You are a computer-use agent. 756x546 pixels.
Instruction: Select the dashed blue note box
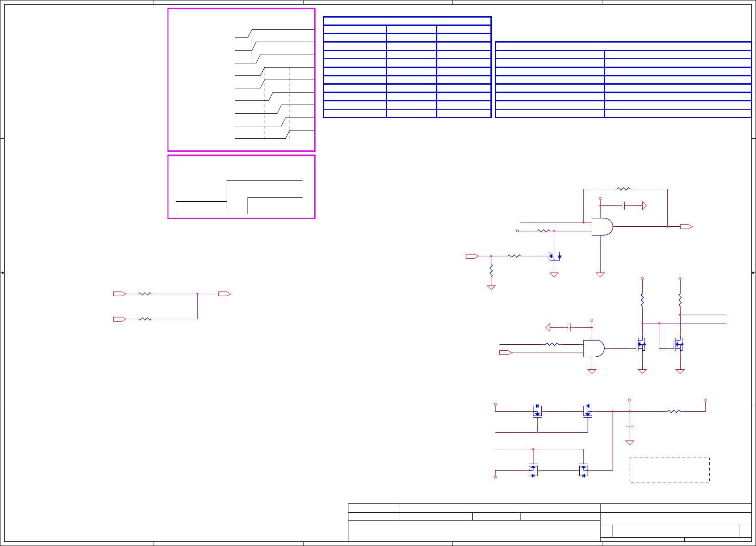[x=669, y=470]
